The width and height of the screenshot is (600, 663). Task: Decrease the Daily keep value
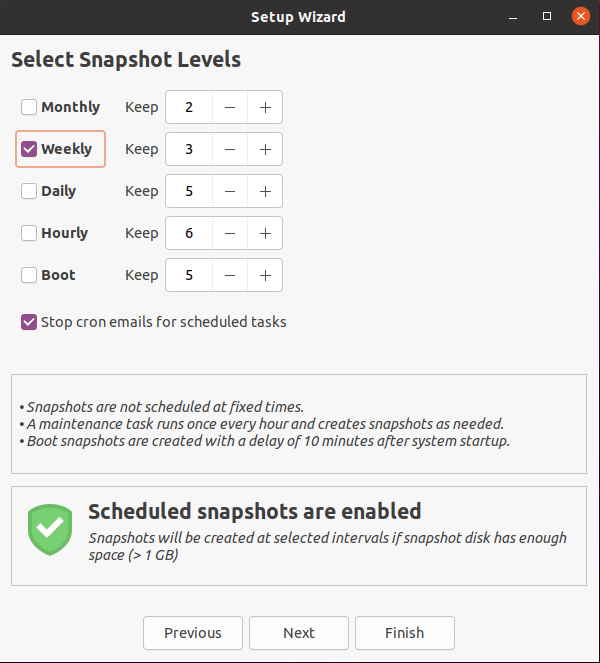(230, 191)
